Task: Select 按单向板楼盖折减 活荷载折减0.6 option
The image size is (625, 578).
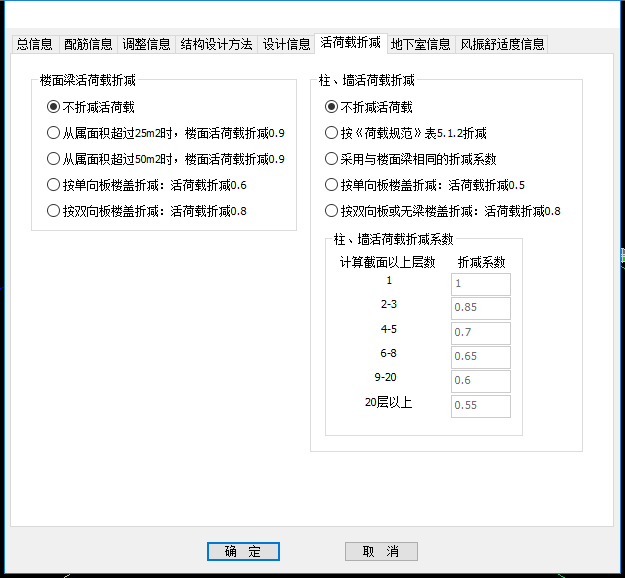Action: (x=146, y=185)
